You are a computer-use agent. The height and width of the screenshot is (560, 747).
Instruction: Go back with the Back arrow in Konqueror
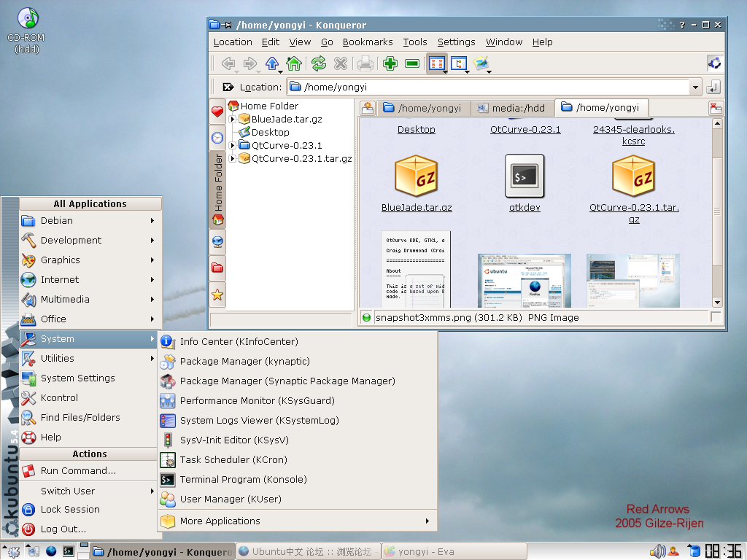(x=228, y=63)
